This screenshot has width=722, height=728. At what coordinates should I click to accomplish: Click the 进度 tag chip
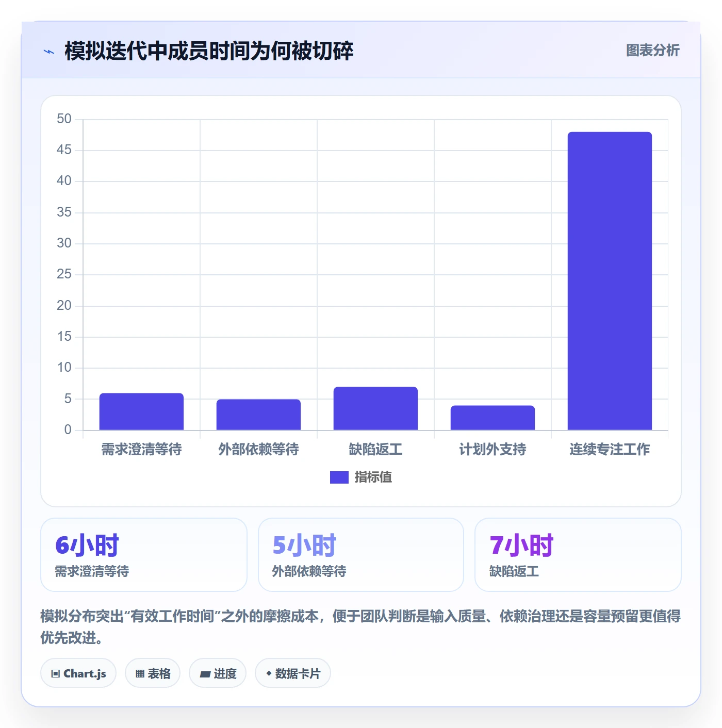click(x=218, y=673)
